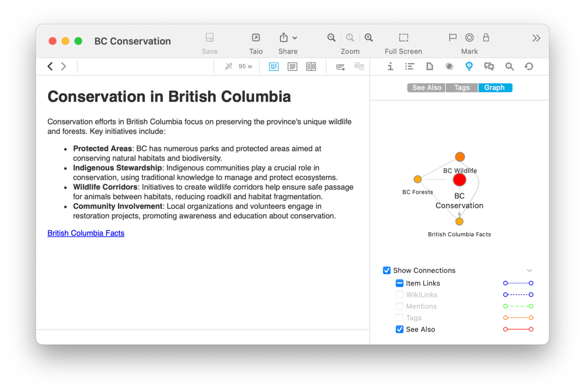Screen dimensions: 585x392
Task: Click the Zoom Out magnifier icon
Action: (x=331, y=38)
